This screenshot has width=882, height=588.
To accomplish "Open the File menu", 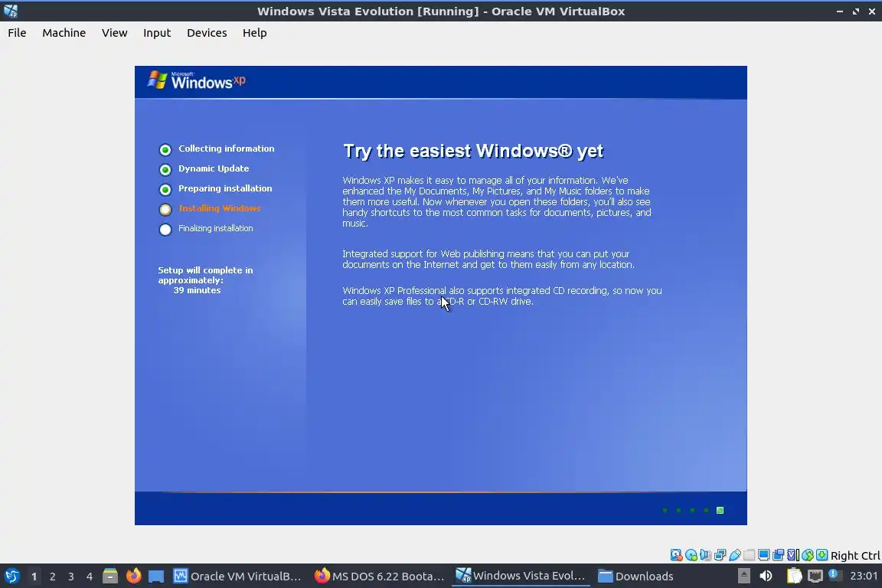I will coord(17,33).
